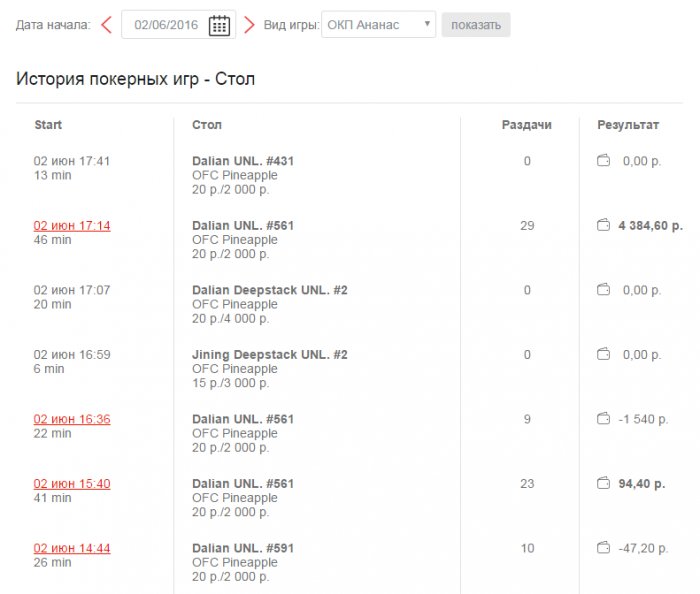Click the Стол column header
This screenshot has width=700, height=594.
[x=207, y=125]
